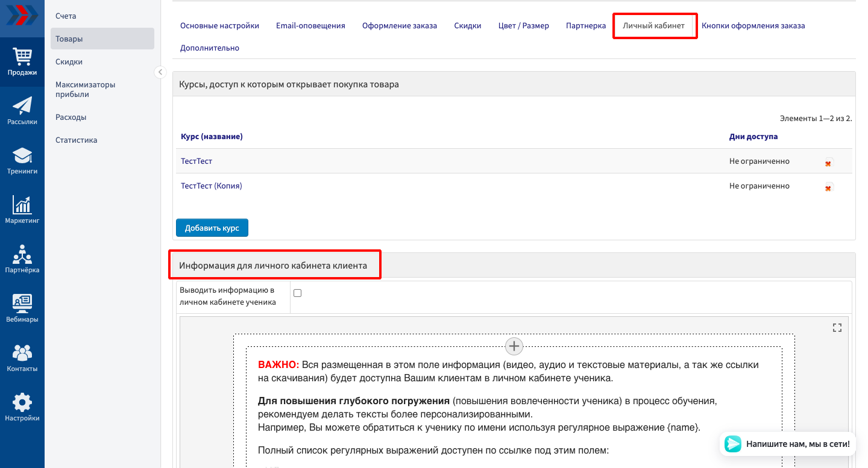Open the Настройки gear section
868x468 pixels.
click(22, 408)
